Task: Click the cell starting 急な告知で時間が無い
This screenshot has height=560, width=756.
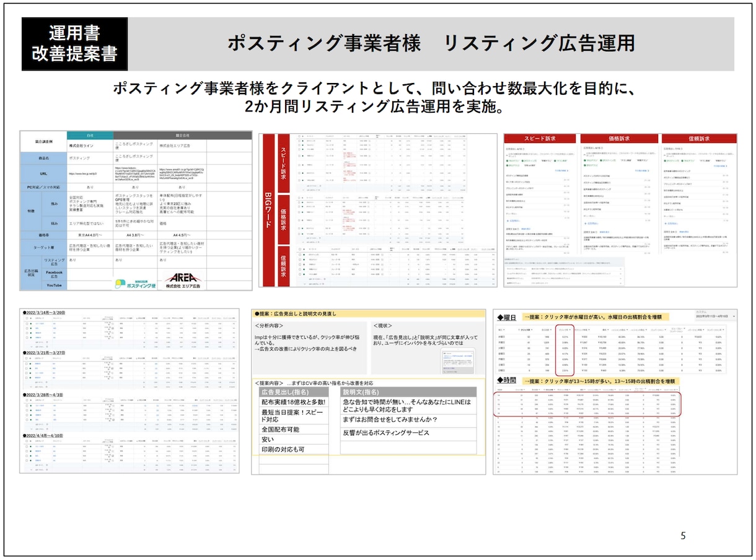Action: point(408,406)
